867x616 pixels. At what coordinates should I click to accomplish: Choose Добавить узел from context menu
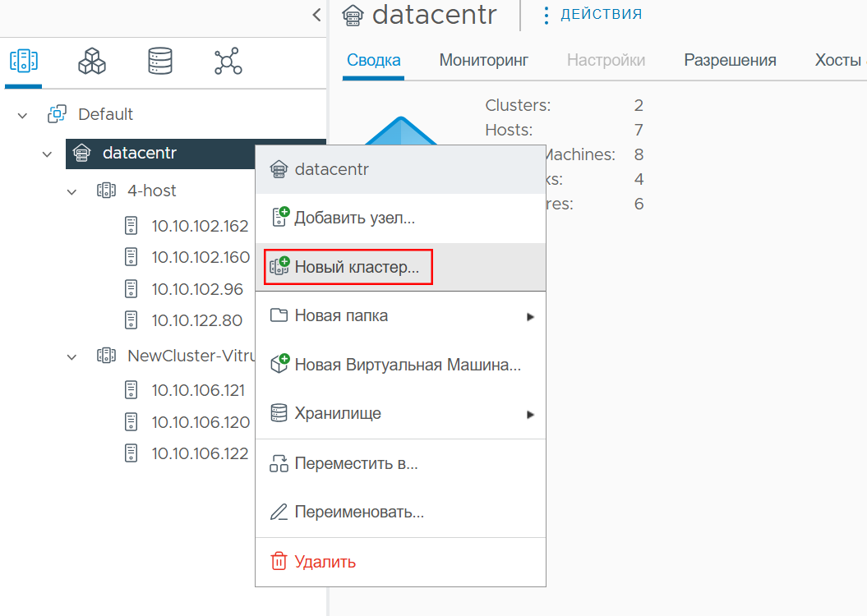(400, 218)
